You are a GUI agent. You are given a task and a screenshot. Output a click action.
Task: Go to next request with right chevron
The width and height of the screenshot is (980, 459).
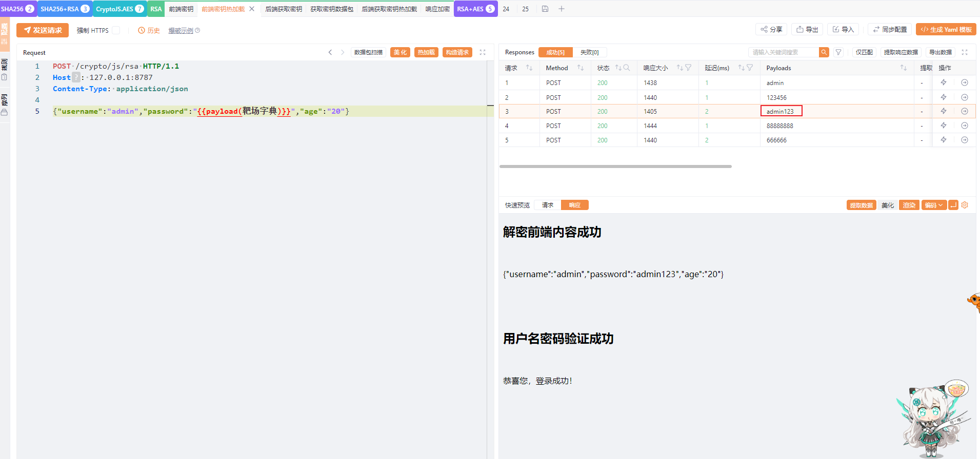(x=343, y=52)
